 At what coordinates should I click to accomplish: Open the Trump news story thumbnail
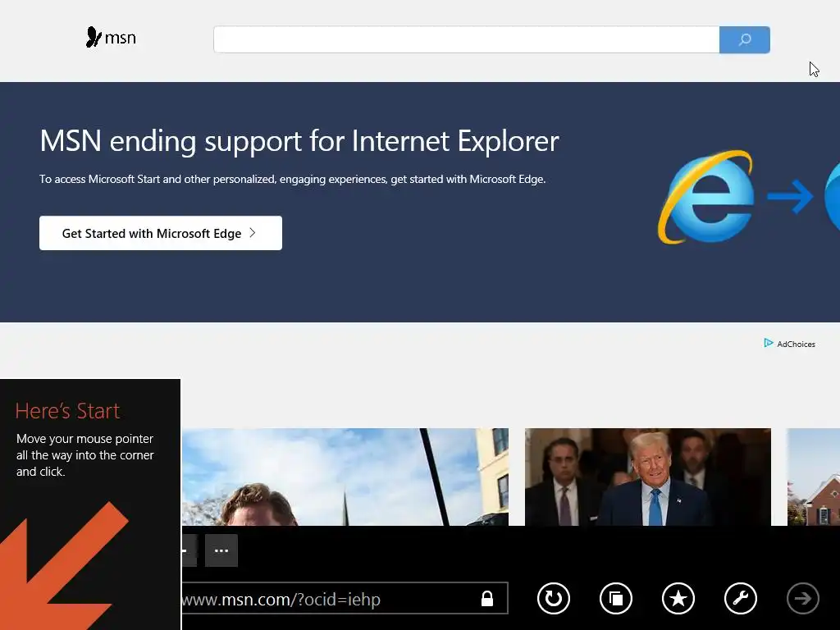point(648,477)
